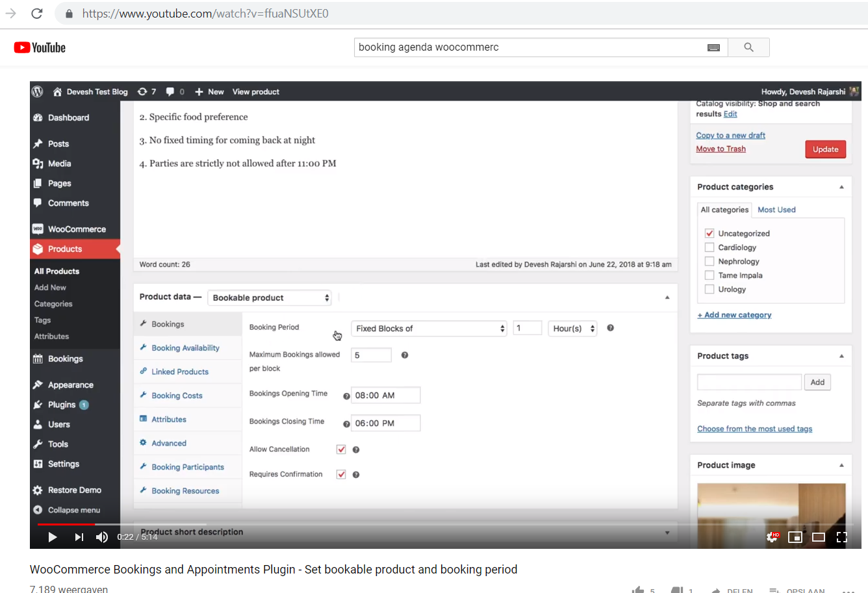Open Comments in the sidebar

coord(68,203)
